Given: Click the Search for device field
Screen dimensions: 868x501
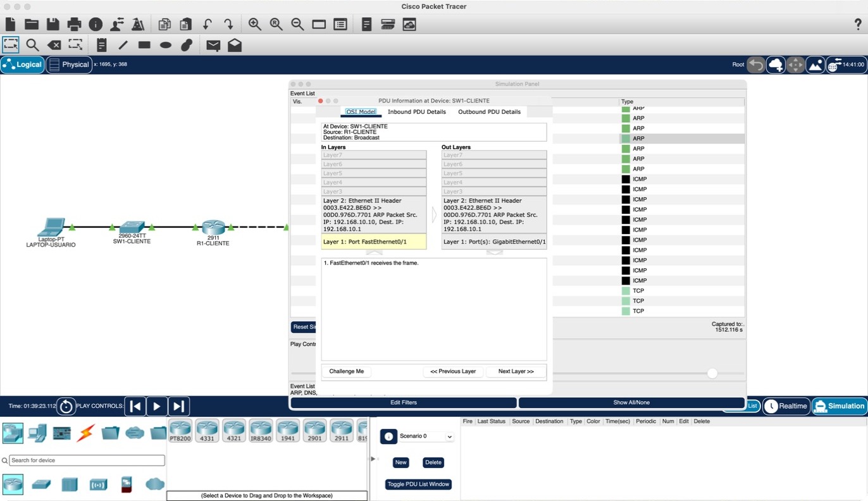Looking at the screenshot, I should (87, 461).
